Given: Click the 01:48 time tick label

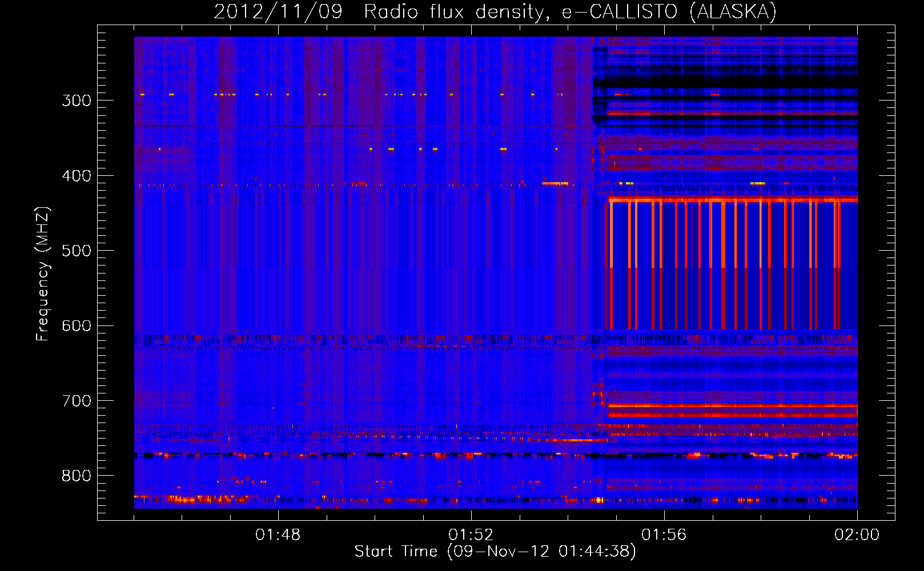Looking at the screenshot, I should (x=278, y=535).
